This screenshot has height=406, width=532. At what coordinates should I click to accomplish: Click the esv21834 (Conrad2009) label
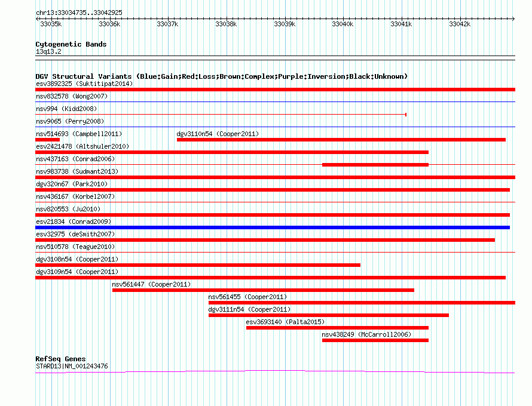(74, 222)
